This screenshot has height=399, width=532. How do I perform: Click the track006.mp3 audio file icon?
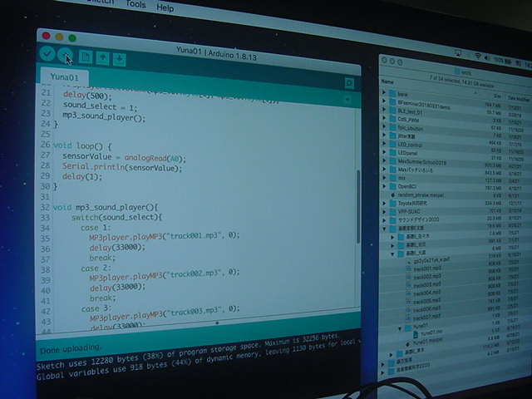[x=408, y=310]
